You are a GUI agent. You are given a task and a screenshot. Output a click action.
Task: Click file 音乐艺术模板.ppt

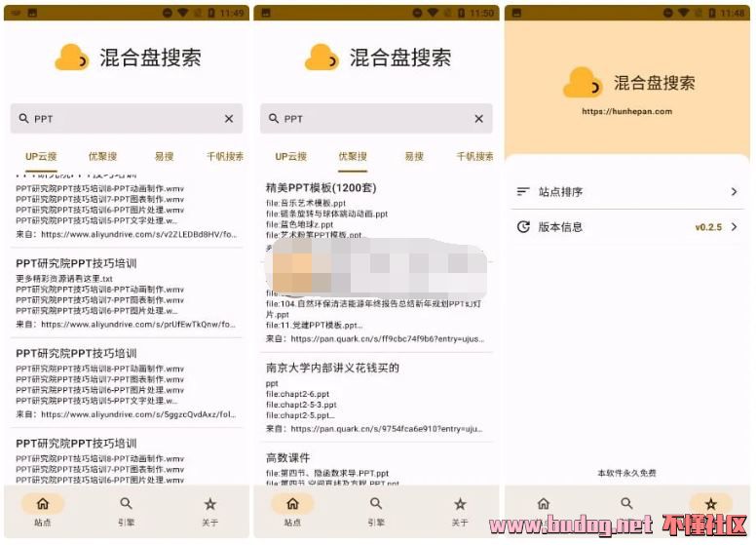coord(306,203)
